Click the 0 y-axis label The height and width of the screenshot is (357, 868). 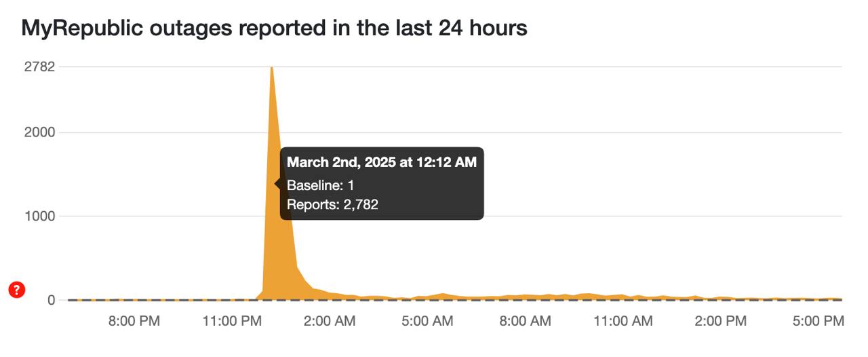point(51,300)
